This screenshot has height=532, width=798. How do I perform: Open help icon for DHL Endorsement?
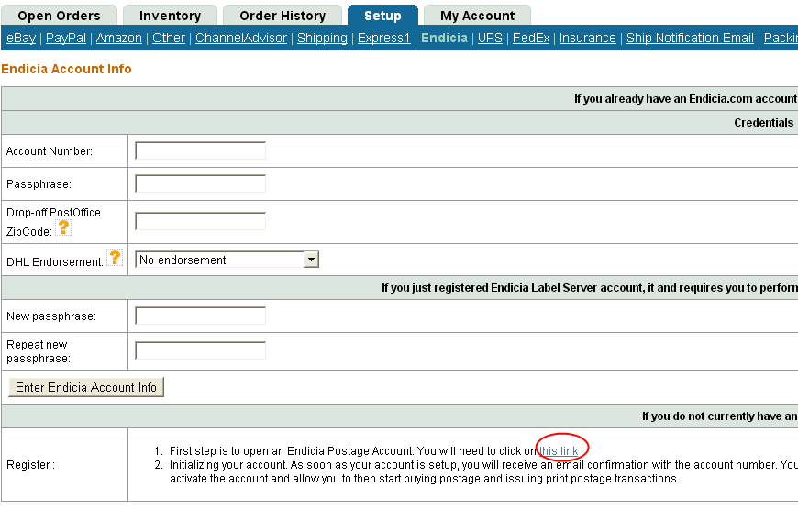click(x=115, y=258)
